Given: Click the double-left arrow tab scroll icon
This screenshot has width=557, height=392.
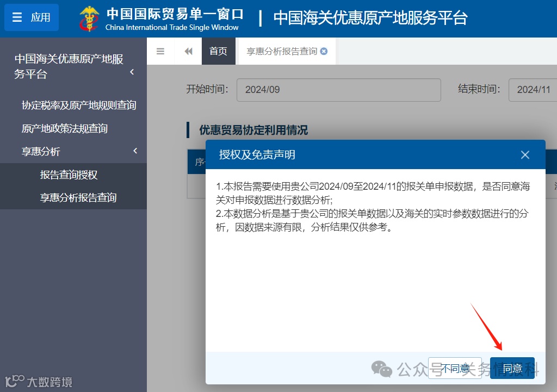Looking at the screenshot, I should tap(188, 51).
